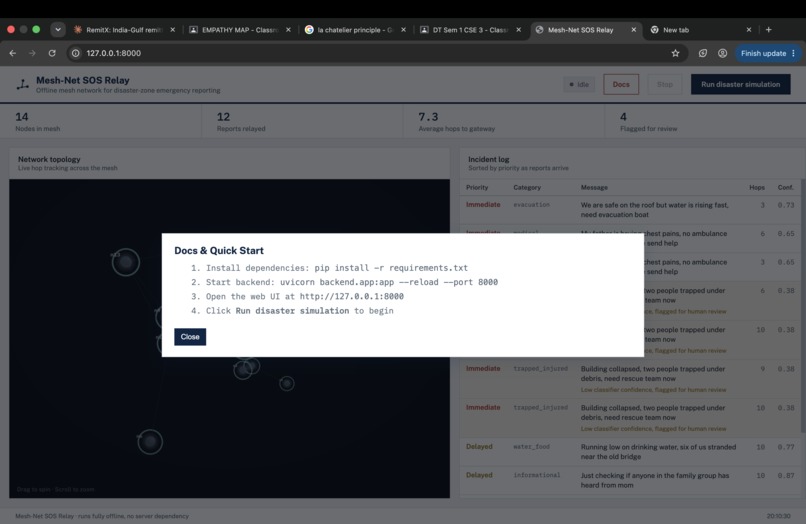Viewport: 806px width, 524px height.
Task: Click the Message column header
Action: point(594,188)
